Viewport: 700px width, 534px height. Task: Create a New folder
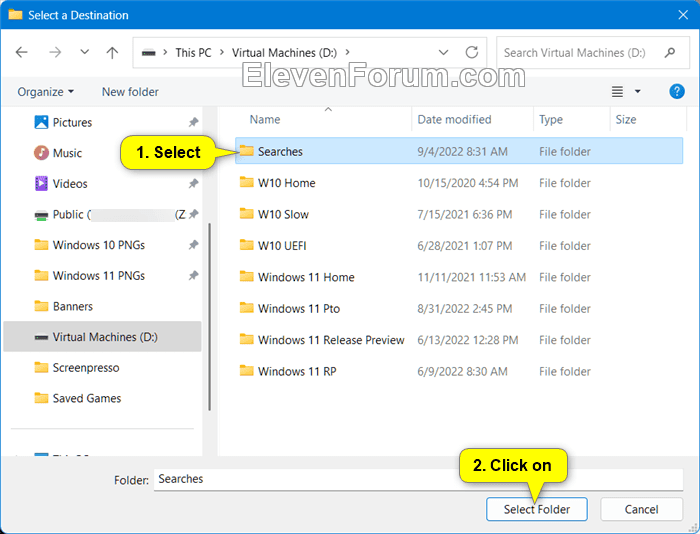coord(130,92)
